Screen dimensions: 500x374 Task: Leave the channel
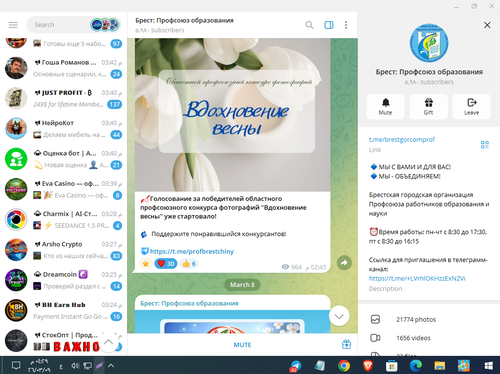(x=471, y=107)
